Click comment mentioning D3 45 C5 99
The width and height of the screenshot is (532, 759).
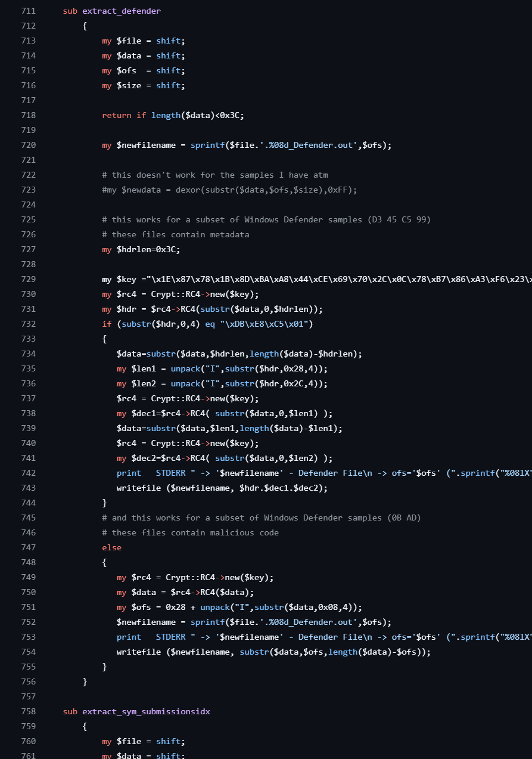click(x=266, y=219)
